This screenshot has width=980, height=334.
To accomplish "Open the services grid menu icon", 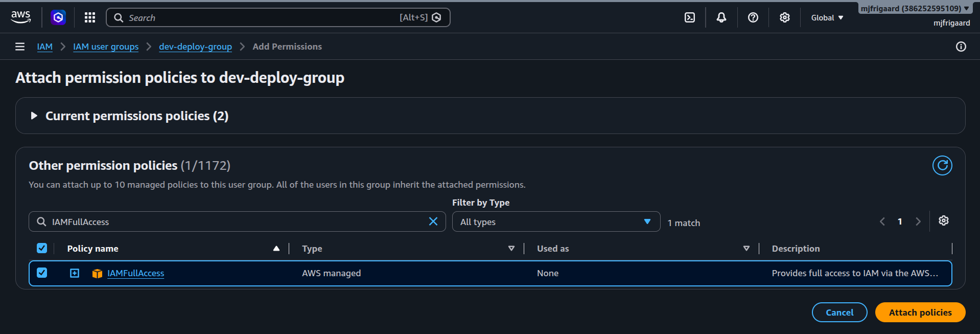I will click(x=90, y=17).
